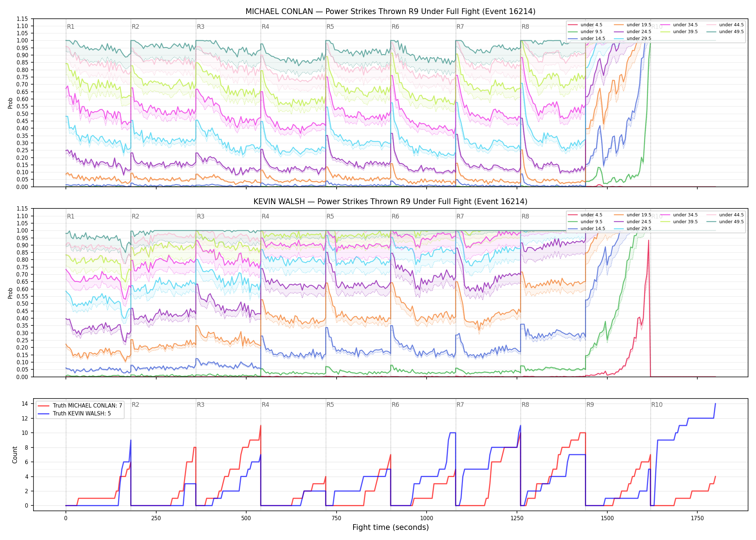Viewport: 756px width, 540px height.
Task: Click Count axis tick label 14
Action: coord(24,404)
